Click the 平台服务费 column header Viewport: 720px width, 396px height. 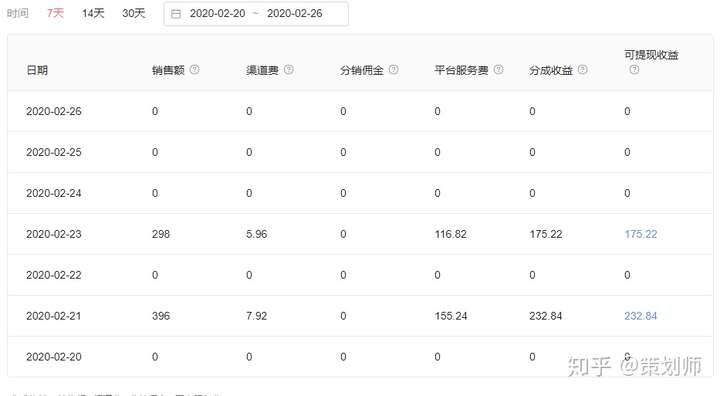coord(461,70)
